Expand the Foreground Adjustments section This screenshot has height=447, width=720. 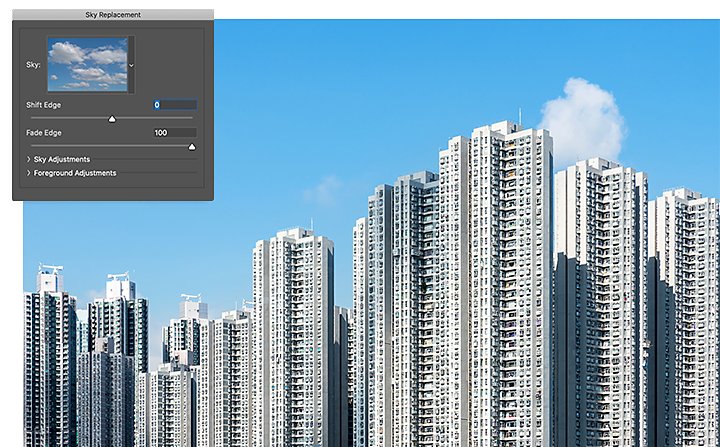[28, 173]
